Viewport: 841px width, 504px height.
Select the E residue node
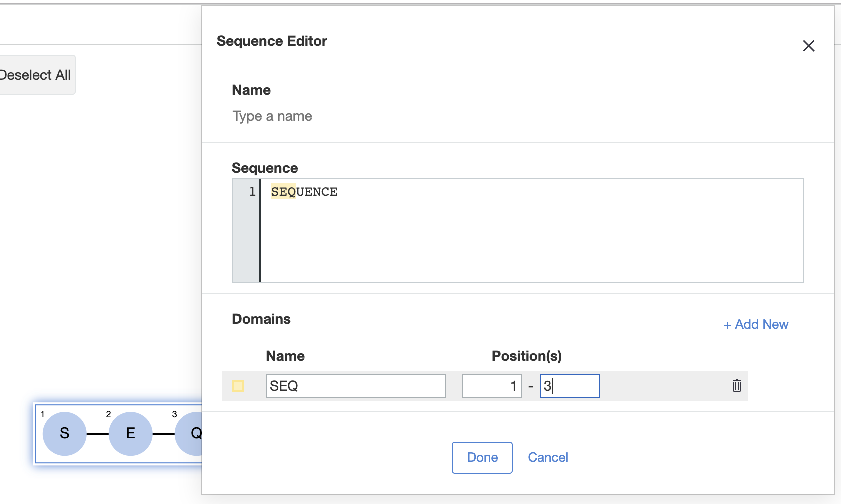130,433
